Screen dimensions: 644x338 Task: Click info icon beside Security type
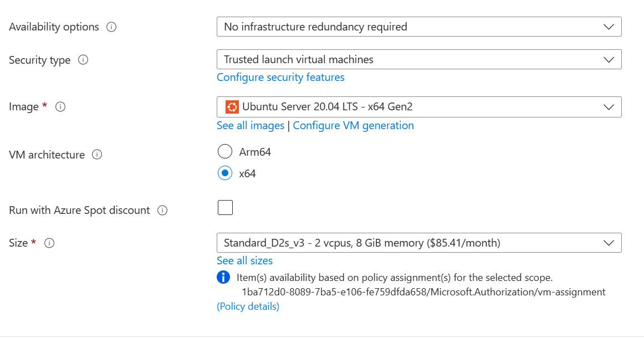(83, 60)
